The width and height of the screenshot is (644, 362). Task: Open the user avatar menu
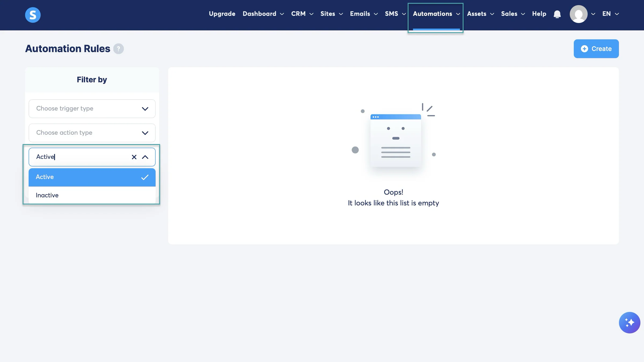pyautogui.click(x=579, y=14)
